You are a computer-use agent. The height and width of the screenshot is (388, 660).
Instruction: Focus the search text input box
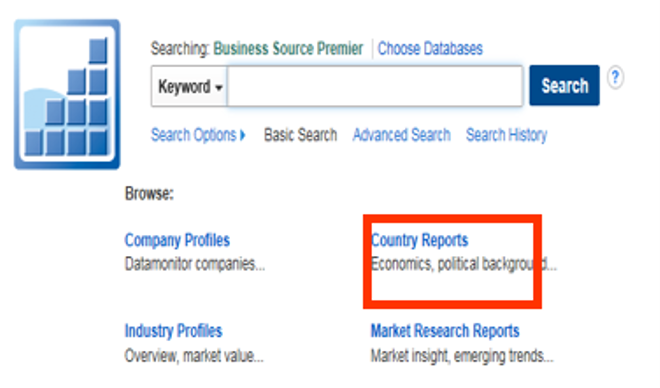pos(375,86)
